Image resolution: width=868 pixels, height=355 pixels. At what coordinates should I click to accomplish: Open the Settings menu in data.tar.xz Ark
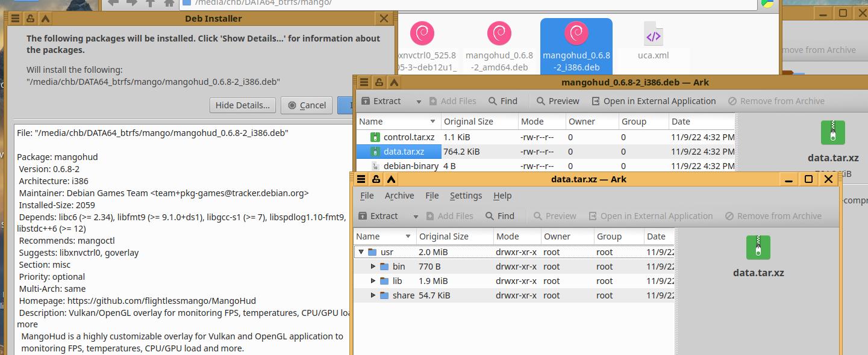coord(466,196)
